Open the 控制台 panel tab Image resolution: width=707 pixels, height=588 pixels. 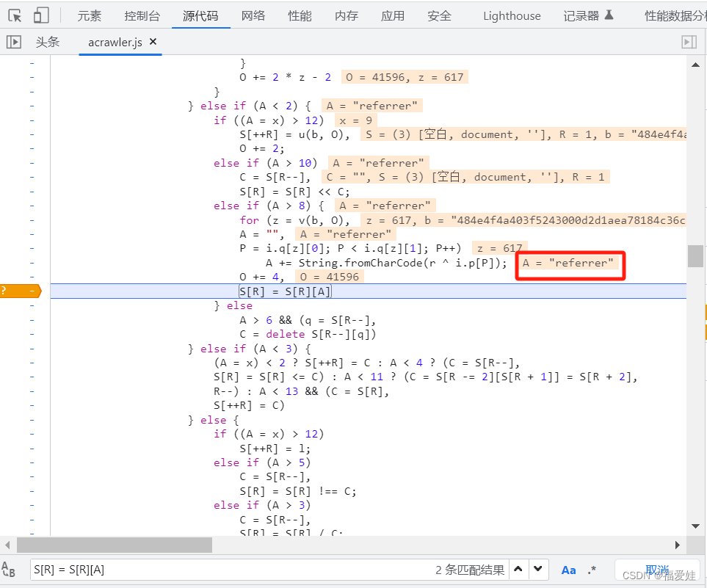coord(142,16)
